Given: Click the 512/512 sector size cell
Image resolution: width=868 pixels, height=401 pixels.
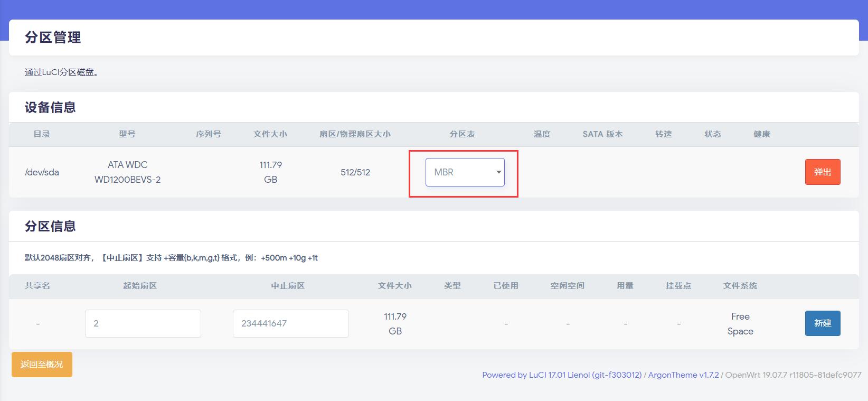Looking at the screenshot, I should pos(355,172).
